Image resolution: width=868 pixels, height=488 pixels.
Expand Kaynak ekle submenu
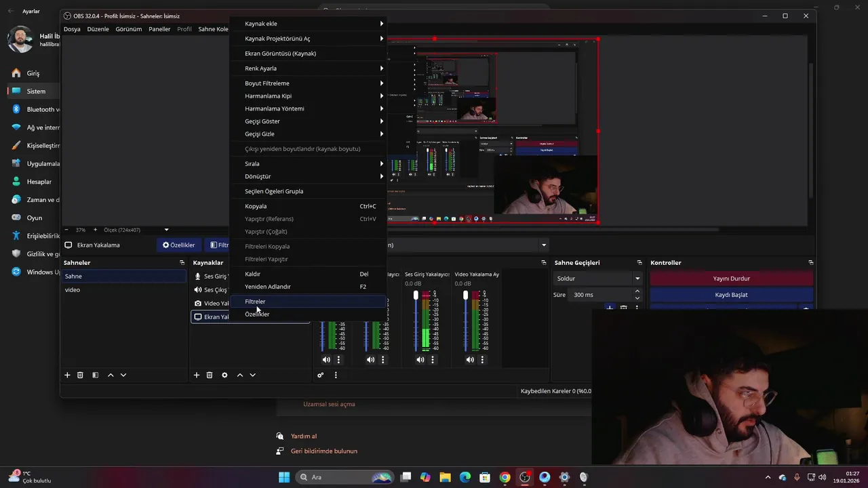(x=308, y=24)
